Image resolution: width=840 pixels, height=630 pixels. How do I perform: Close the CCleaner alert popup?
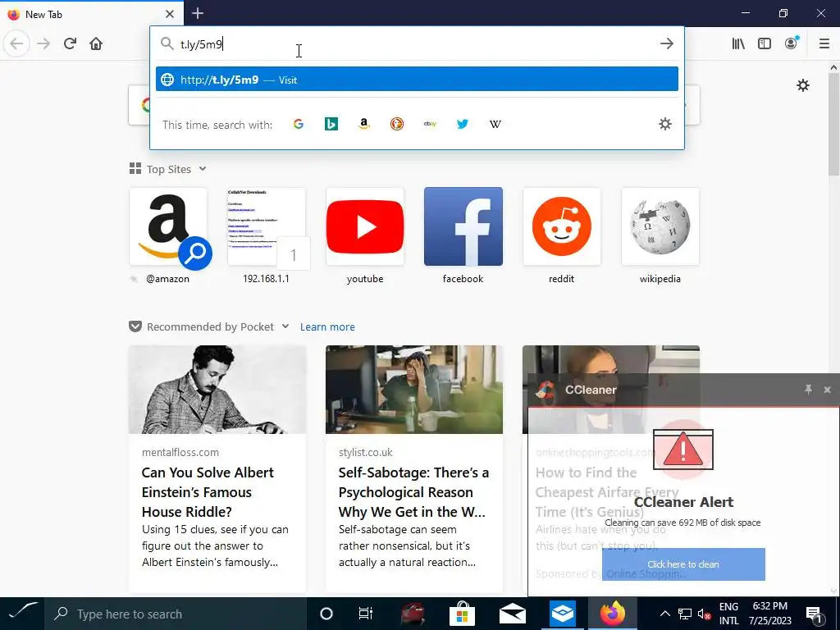(x=827, y=390)
